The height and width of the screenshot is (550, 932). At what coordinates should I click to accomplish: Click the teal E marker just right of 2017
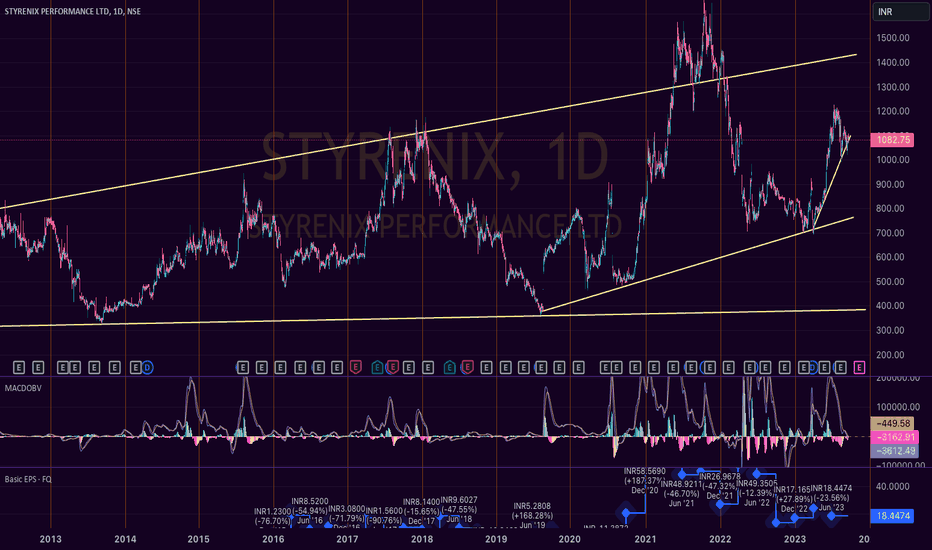377,367
